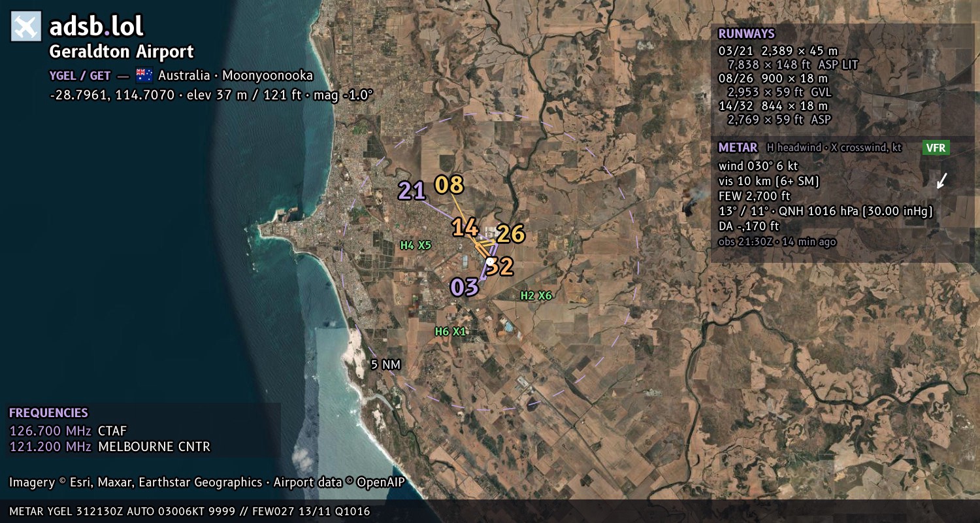
Task: Click the RUNWAYS panel heading
Action: tap(746, 34)
